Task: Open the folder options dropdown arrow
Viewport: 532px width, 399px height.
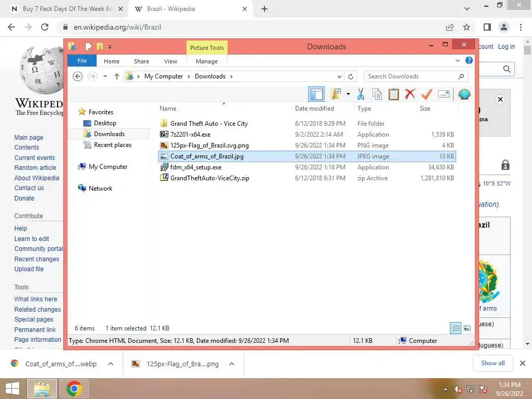Action: click(x=348, y=94)
